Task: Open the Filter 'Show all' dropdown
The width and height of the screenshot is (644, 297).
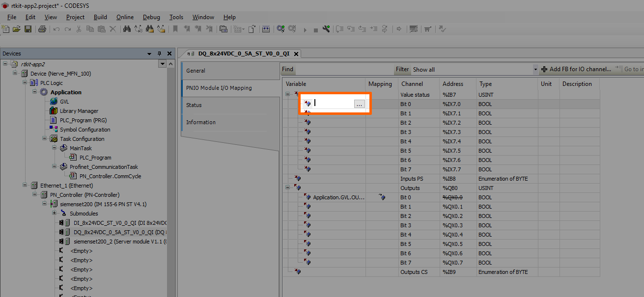Action: 535,70
